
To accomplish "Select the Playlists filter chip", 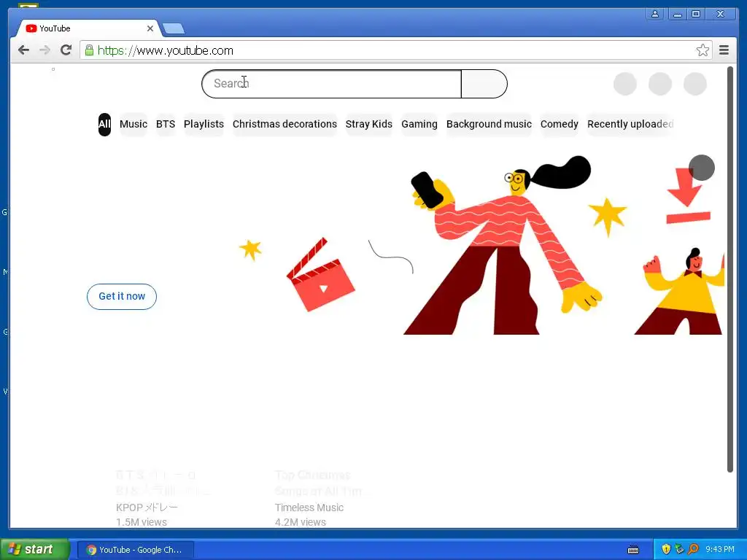I will point(204,124).
